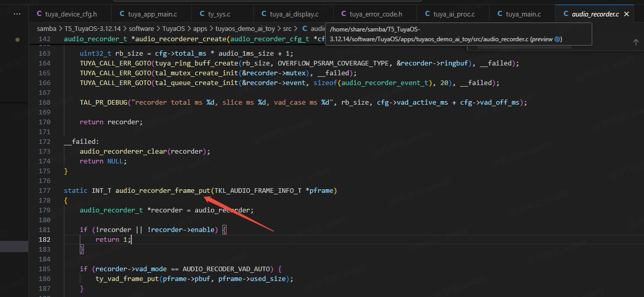Open the tuya_ai_proc.c tab
Viewport: 644px width, 297px height.
454,14
